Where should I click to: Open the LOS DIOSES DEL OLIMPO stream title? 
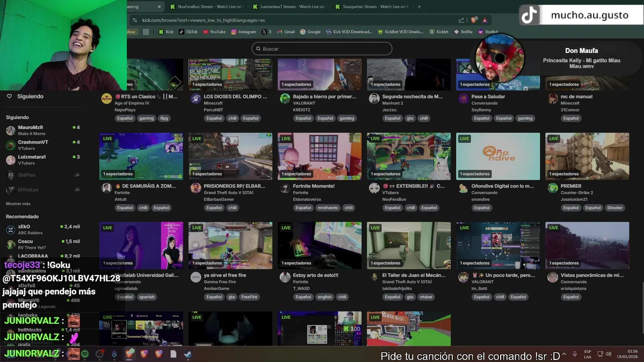(x=235, y=97)
